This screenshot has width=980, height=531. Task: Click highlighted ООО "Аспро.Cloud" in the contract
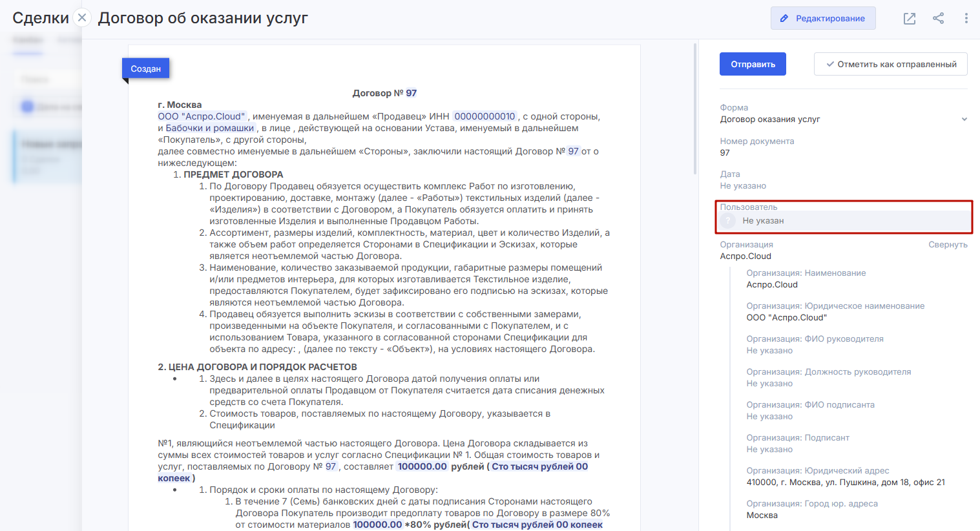[x=202, y=116]
